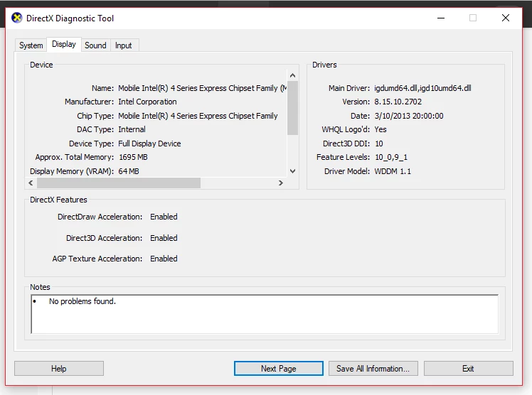The height and width of the screenshot is (395, 532).
Task: Click driver version '8.15.10.2702'
Action: 398,102
